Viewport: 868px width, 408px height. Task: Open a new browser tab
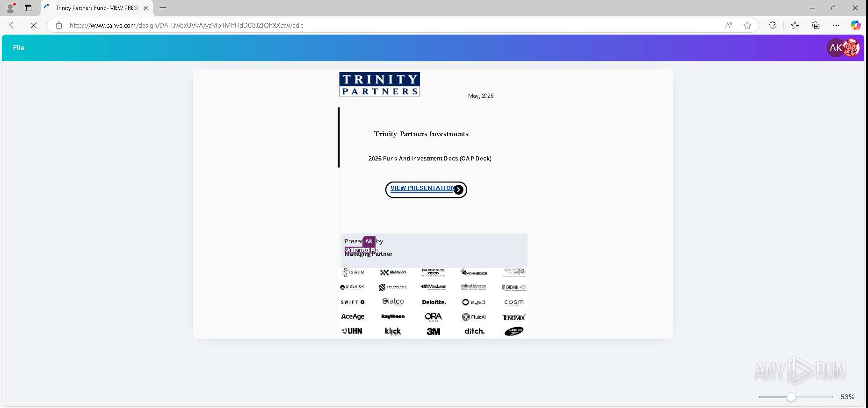click(x=163, y=8)
